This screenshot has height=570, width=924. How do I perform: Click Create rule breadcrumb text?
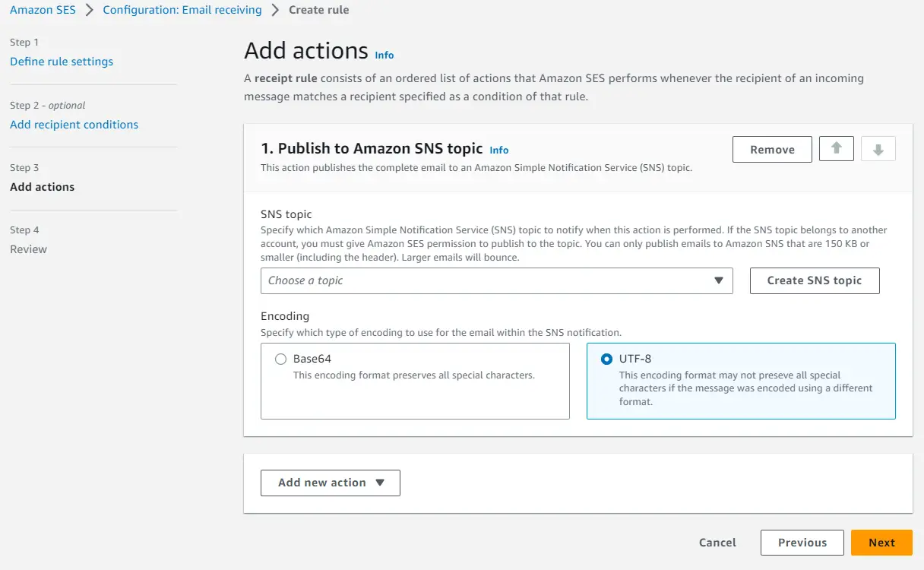click(x=319, y=10)
